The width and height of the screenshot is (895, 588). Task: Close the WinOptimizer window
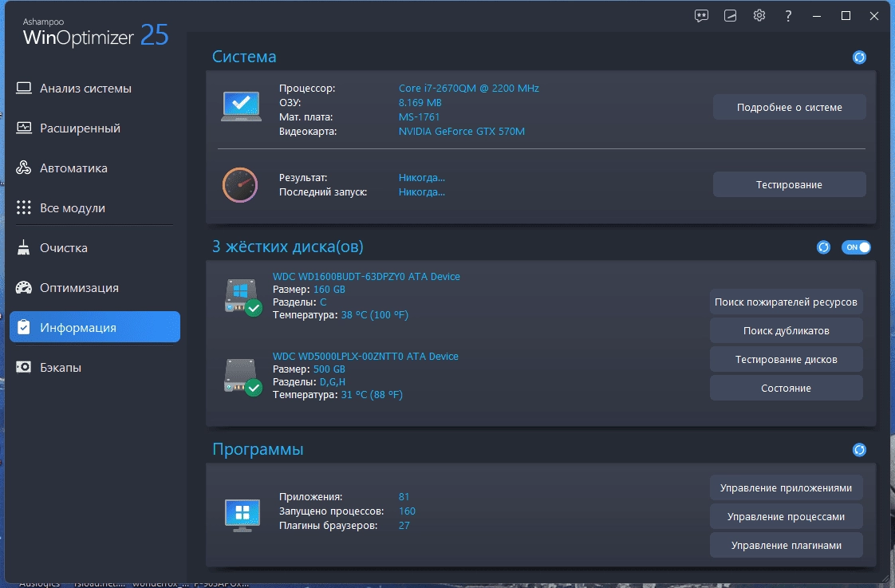point(874,16)
